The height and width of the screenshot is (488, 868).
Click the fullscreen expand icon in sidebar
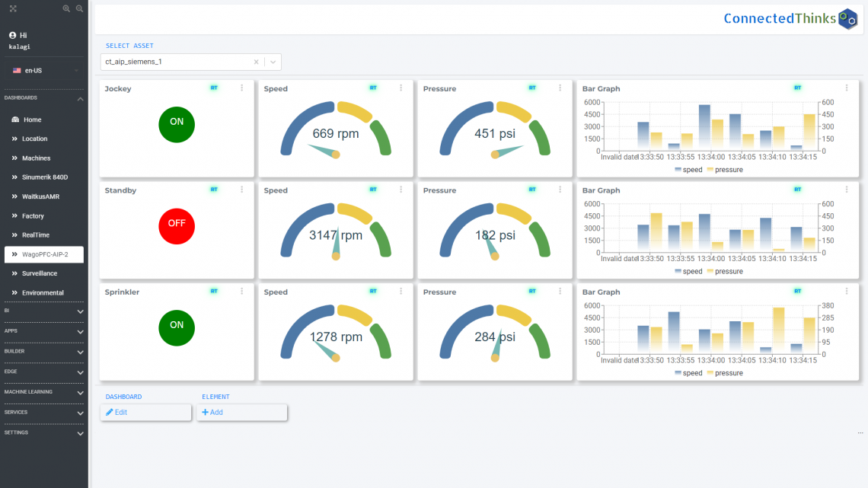[x=13, y=8]
